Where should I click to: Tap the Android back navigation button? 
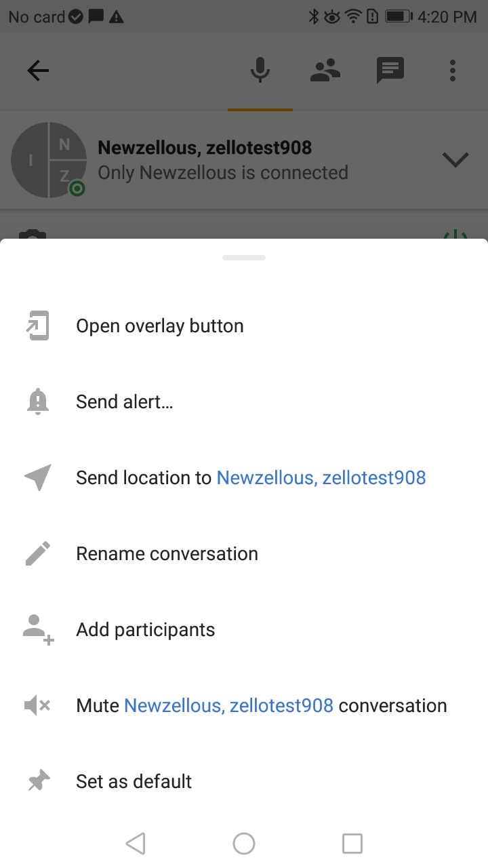136,844
